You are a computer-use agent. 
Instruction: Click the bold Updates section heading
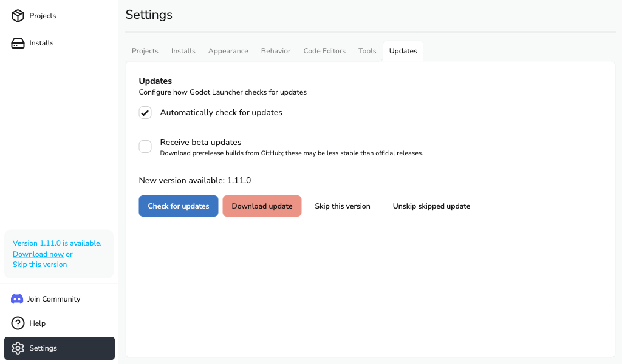(x=155, y=81)
